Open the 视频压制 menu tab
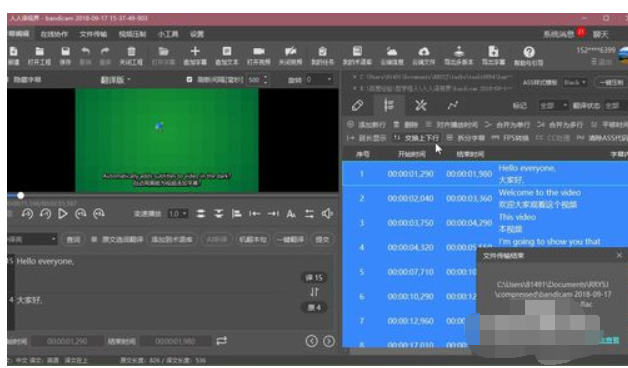 (x=132, y=34)
